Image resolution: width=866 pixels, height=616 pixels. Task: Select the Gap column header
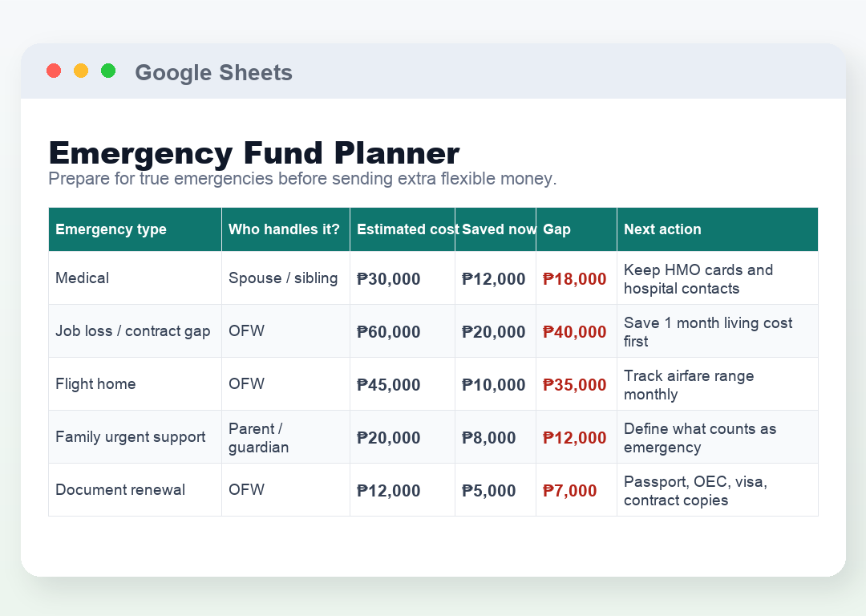click(x=577, y=229)
